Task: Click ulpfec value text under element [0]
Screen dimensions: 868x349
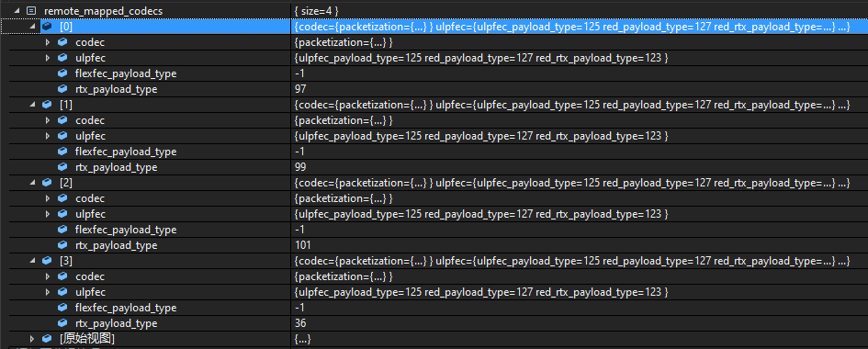Action: pyautogui.click(x=481, y=58)
